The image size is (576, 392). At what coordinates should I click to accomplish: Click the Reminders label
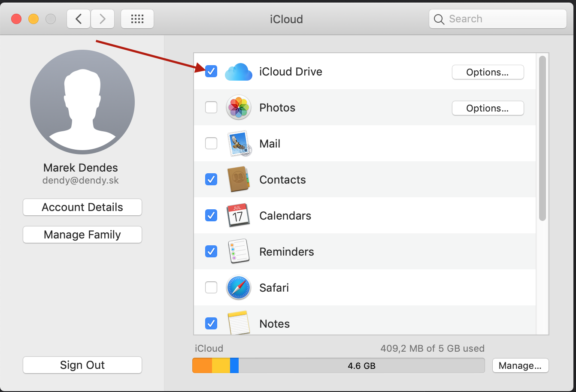tap(287, 252)
